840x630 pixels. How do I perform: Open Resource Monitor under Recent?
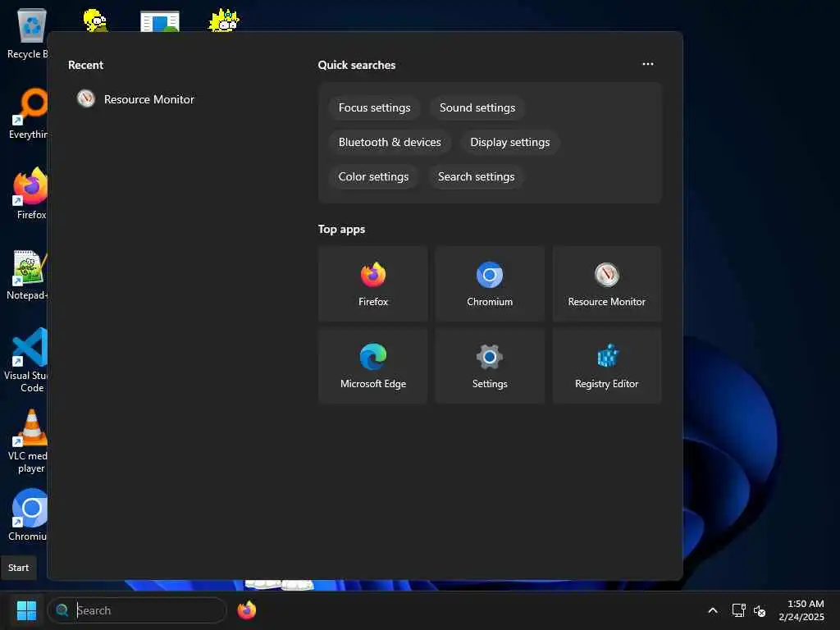tap(136, 99)
